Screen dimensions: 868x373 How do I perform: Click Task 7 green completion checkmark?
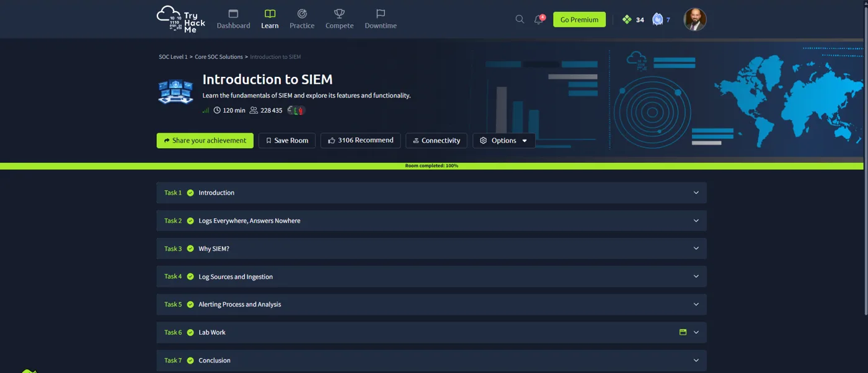(x=190, y=360)
